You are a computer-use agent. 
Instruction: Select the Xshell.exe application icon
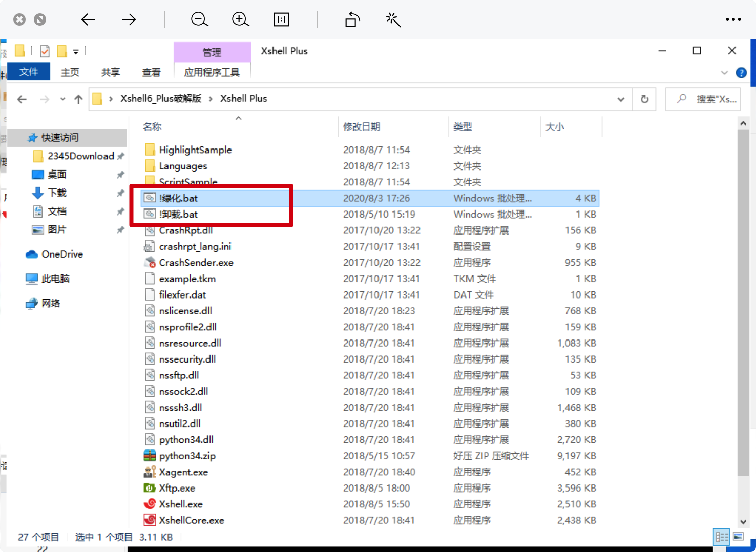coord(150,504)
